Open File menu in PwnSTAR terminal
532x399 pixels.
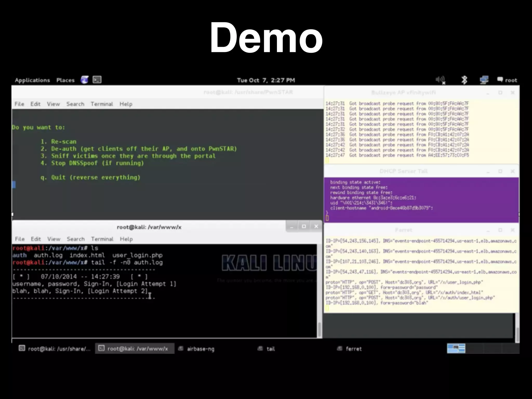pyautogui.click(x=19, y=104)
